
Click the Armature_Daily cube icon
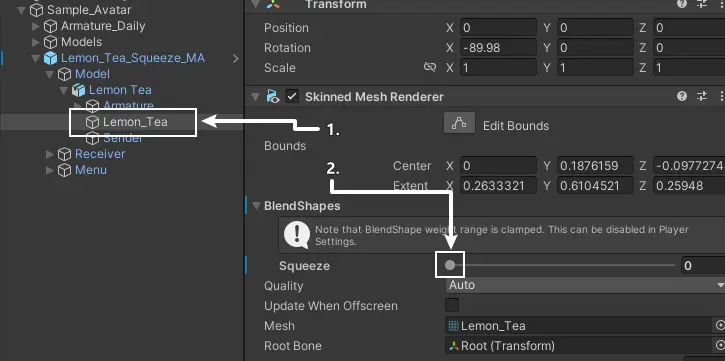pyautogui.click(x=50, y=26)
